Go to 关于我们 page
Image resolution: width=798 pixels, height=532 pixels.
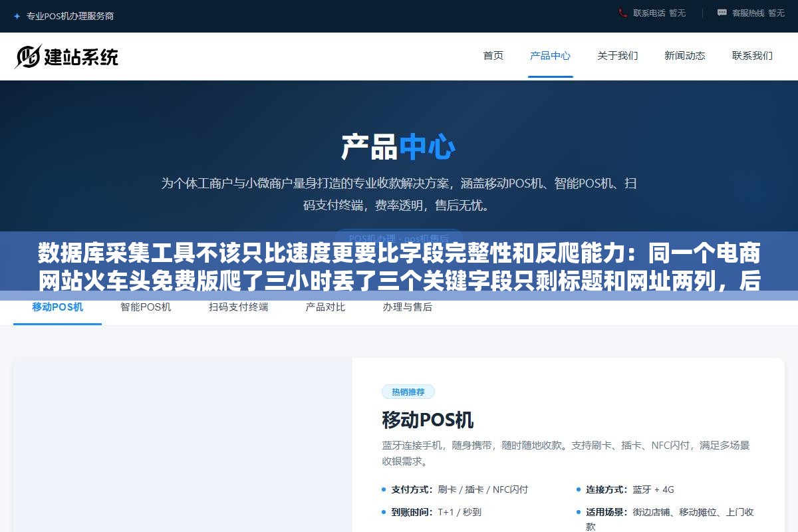pyautogui.click(x=618, y=56)
